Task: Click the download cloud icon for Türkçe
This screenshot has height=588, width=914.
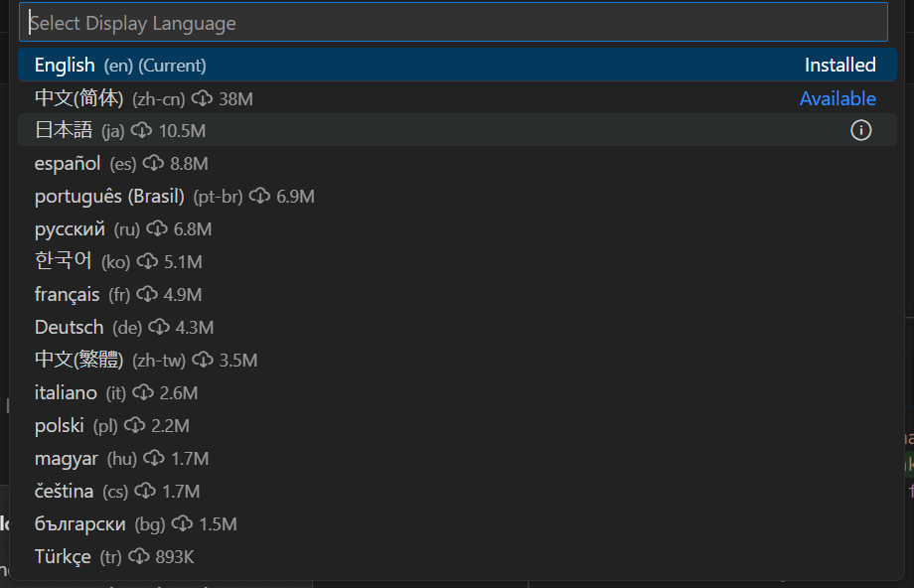Action: point(139,556)
